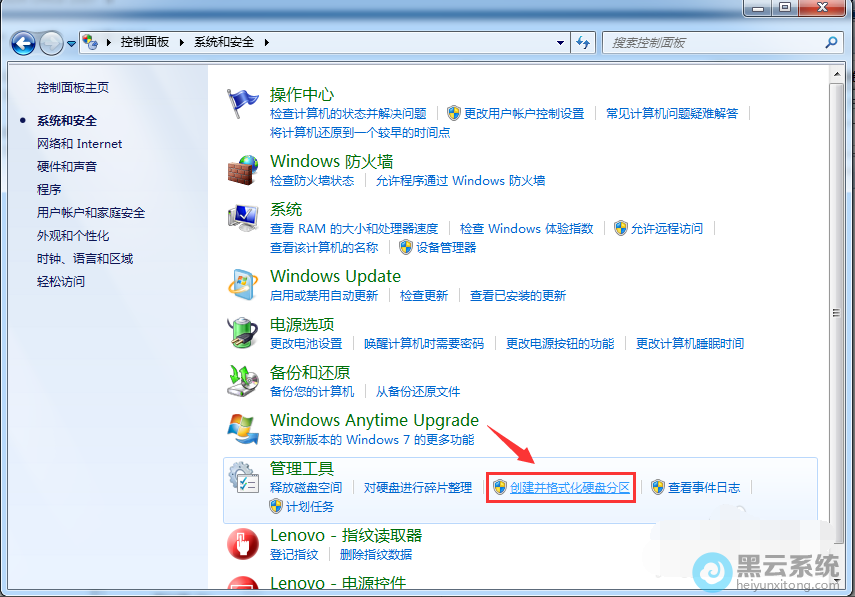Image resolution: width=855 pixels, height=597 pixels.
Task: Select the 系统 computer icon
Action: (x=242, y=217)
